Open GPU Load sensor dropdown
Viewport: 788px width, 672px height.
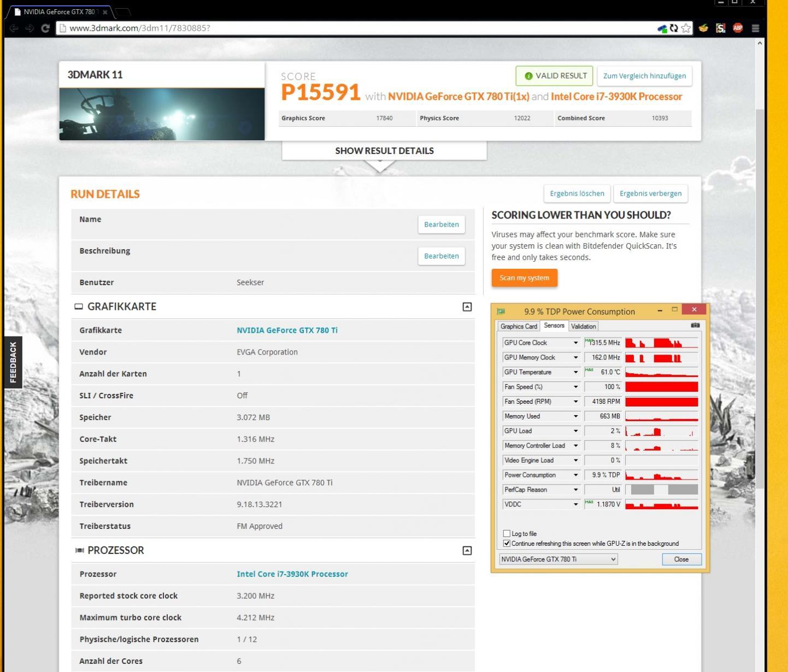(x=575, y=432)
